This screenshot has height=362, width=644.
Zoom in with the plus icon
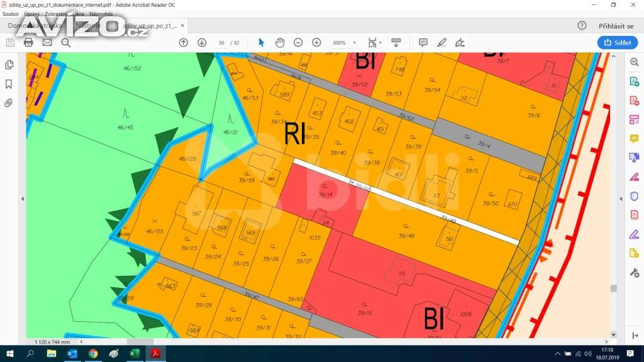[x=316, y=42]
